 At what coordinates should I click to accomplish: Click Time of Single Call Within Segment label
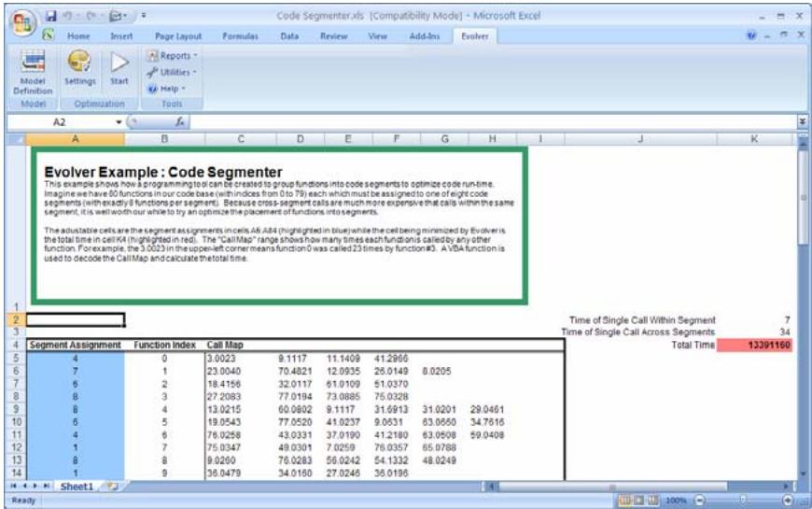click(642, 320)
